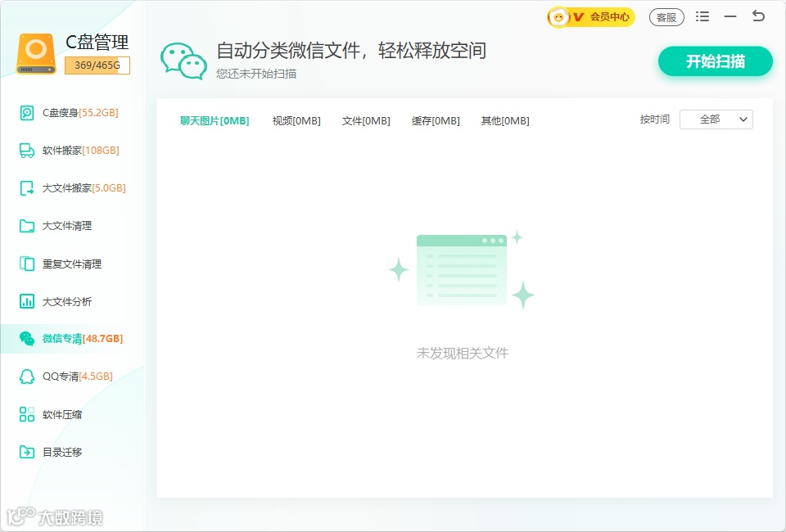
Task: Click the back return arrow icon
Action: [758, 16]
